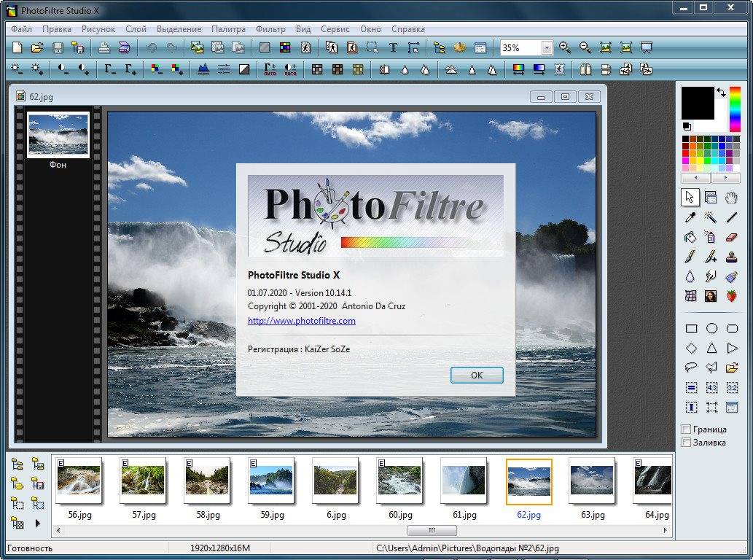Open the photofiltre.com website link

click(x=302, y=321)
